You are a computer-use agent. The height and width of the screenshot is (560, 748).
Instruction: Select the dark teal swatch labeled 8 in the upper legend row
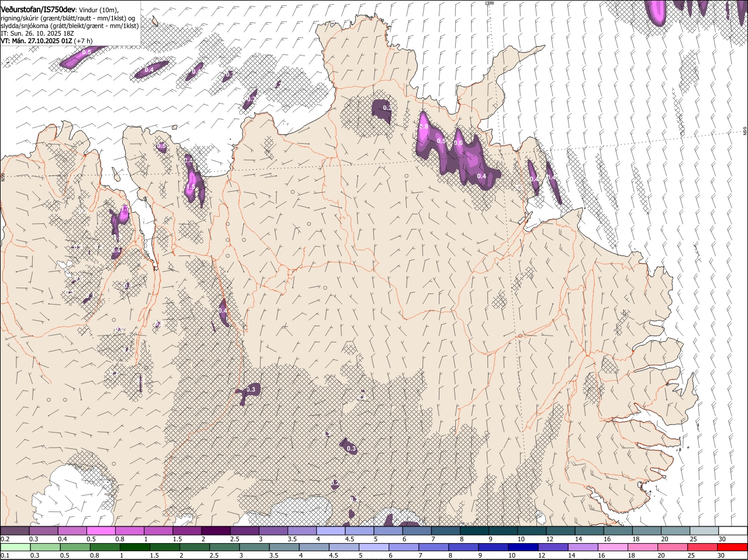475,530
